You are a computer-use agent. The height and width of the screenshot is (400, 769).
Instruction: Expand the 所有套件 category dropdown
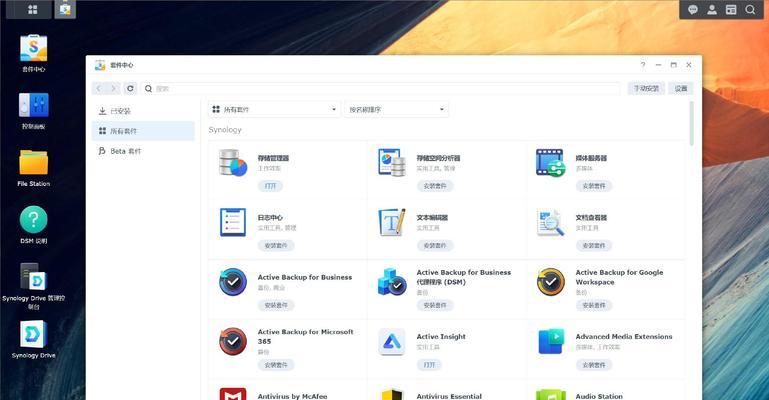click(x=274, y=109)
